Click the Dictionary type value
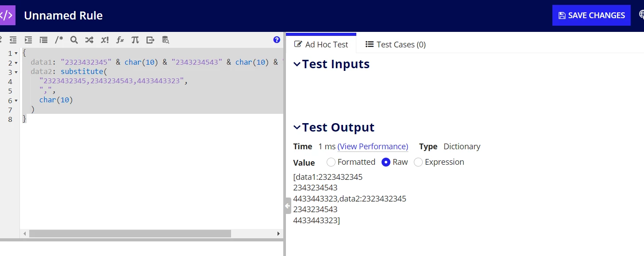Viewport: 644px width, 256px height. click(x=462, y=147)
